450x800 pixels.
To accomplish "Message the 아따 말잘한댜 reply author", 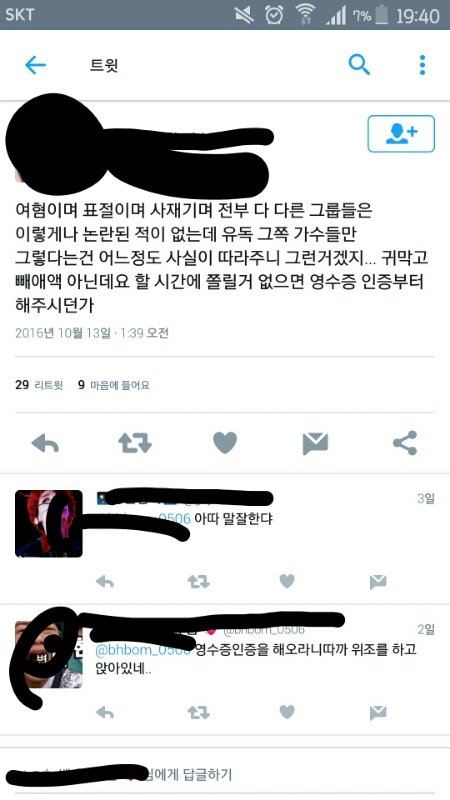I will [378, 581].
